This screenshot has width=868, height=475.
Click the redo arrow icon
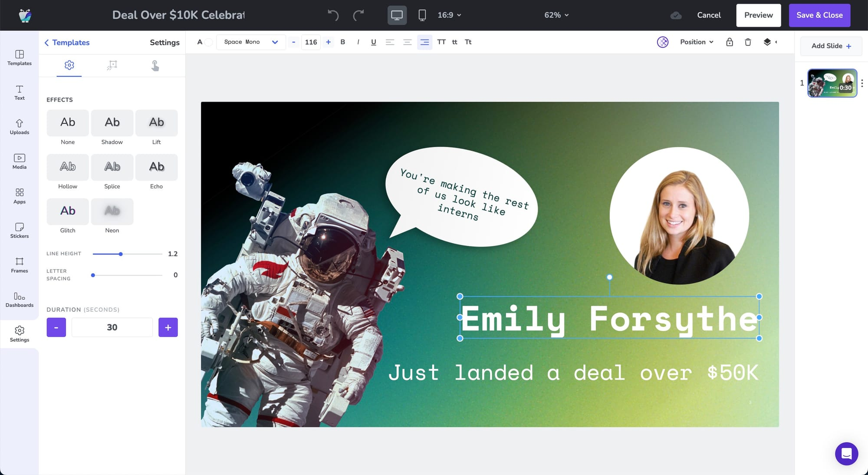tap(358, 15)
